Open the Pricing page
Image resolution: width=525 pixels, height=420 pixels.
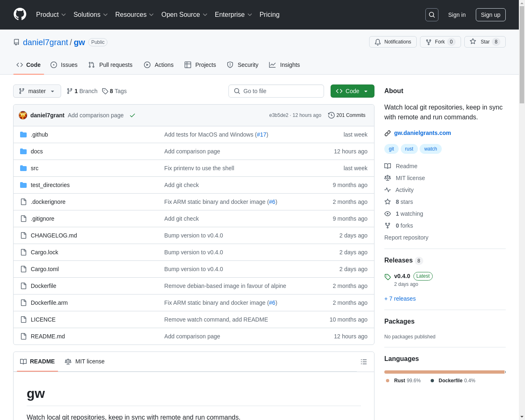pos(269,15)
